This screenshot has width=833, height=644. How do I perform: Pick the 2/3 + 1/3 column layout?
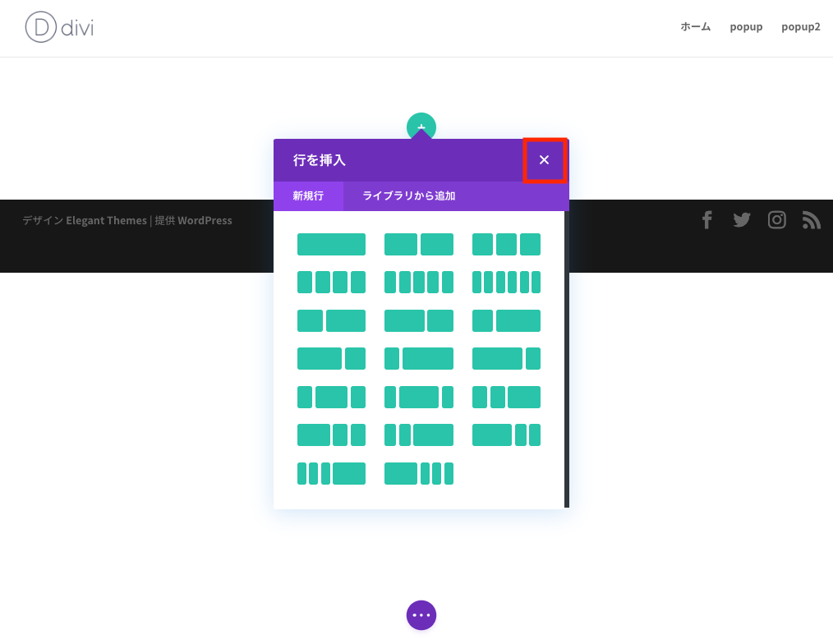[331, 358]
